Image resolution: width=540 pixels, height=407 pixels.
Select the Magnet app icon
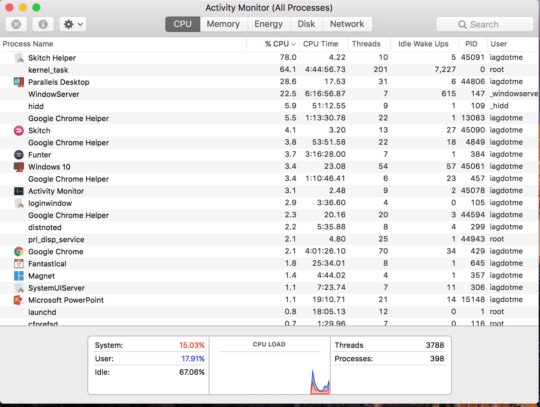point(19,276)
